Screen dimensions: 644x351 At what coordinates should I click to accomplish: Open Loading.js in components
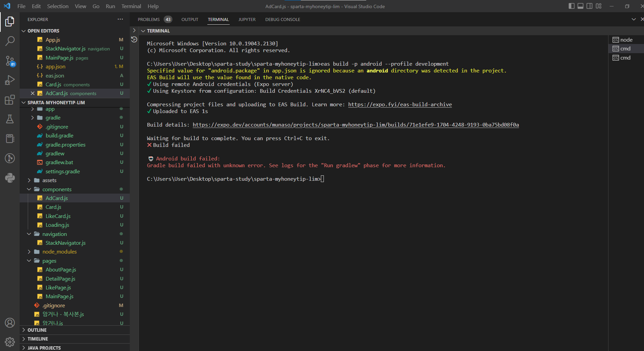pos(75,225)
